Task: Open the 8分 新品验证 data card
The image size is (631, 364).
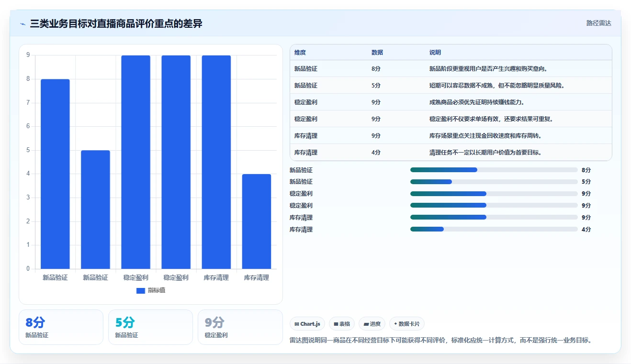Action: point(61,327)
